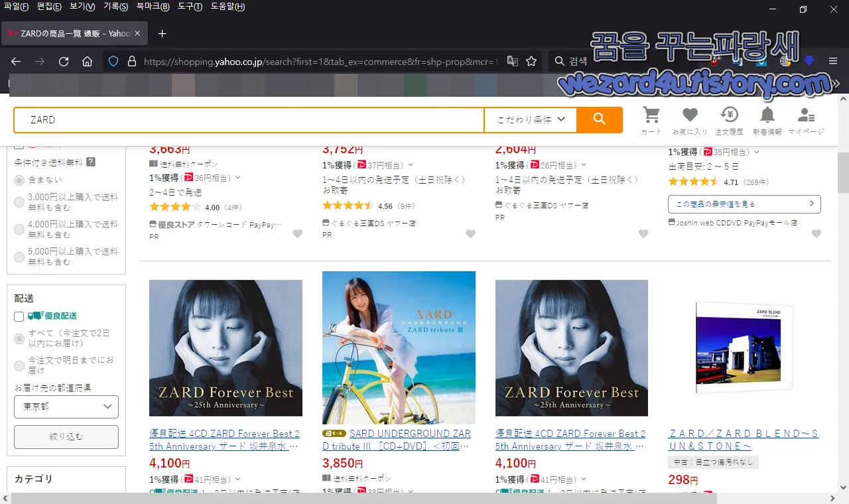
Task: Open the Firefox hamburger menu
Action: point(833,61)
